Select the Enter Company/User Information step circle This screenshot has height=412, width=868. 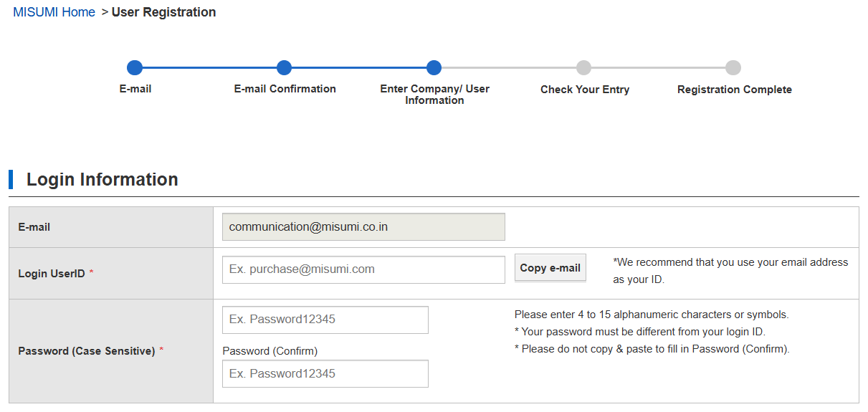tap(434, 68)
